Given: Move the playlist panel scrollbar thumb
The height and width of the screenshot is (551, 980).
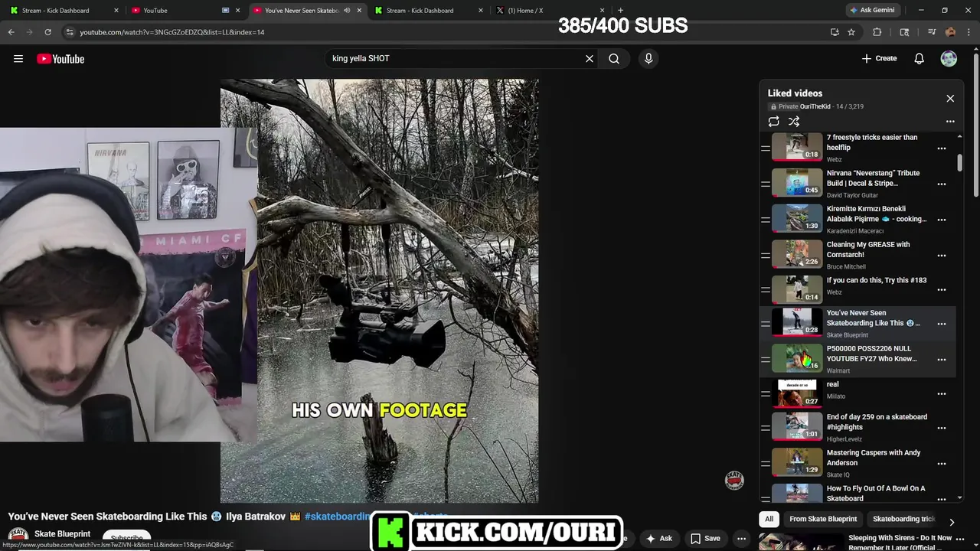Looking at the screenshot, I should [960, 162].
